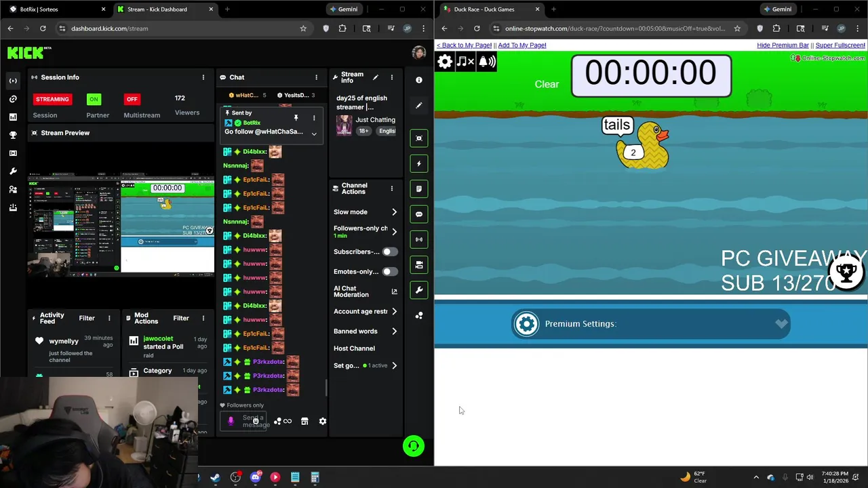Open Activity Feed options menu
Screen dimensions: 868x488
109,318
